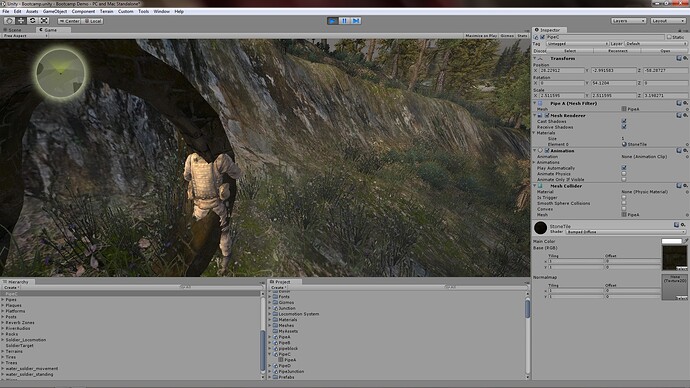Screen dimensions: 690x388
Task: Collapse the Materials foldout in Mesh Renderer
Action: pyautogui.click(x=534, y=132)
